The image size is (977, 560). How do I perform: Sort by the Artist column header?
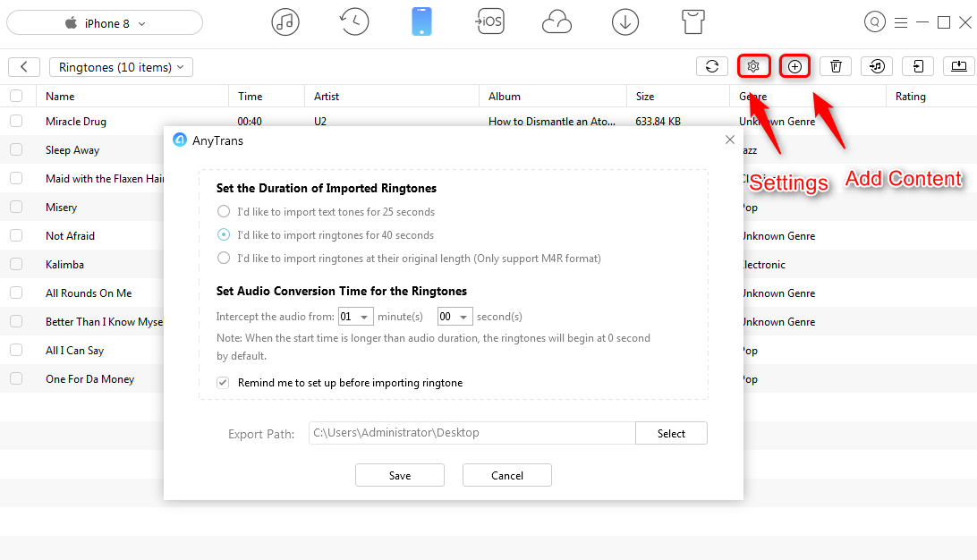coord(327,97)
